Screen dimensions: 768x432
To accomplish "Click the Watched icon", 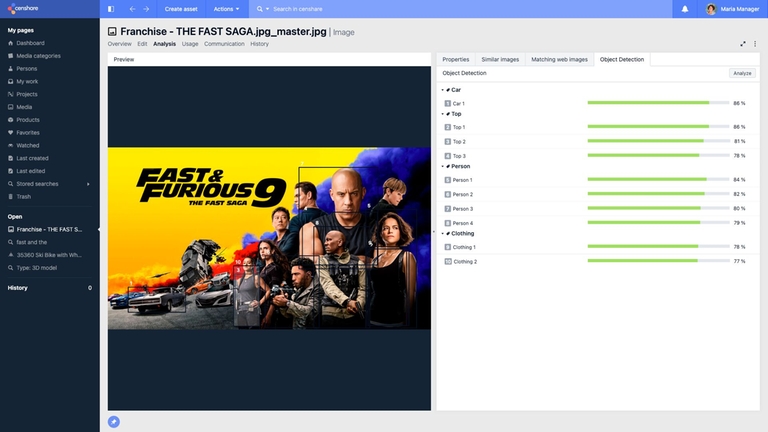I will pos(10,145).
